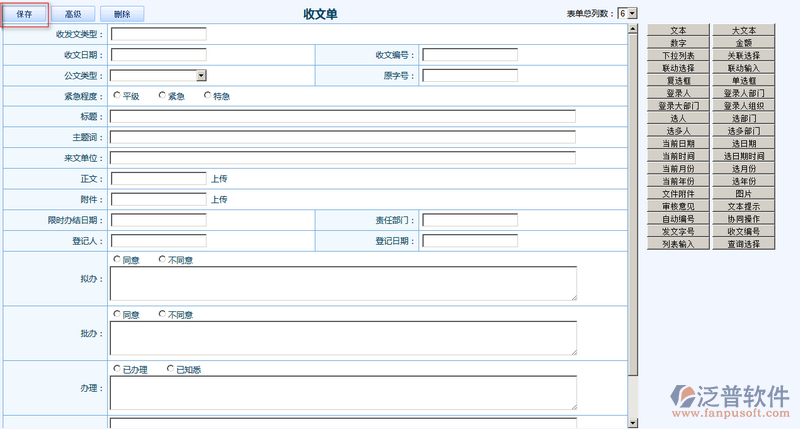Image resolution: width=800 pixels, height=429 pixels.
Task: Pick the 选日期时间 field control
Action: pyautogui.click(x=743, y=156)
